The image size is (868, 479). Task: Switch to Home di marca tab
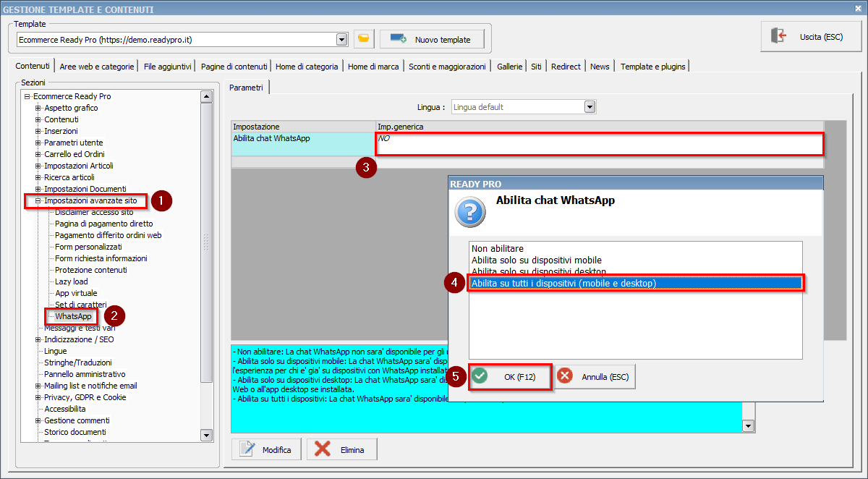pyautogui.click(x=373, y=67)
